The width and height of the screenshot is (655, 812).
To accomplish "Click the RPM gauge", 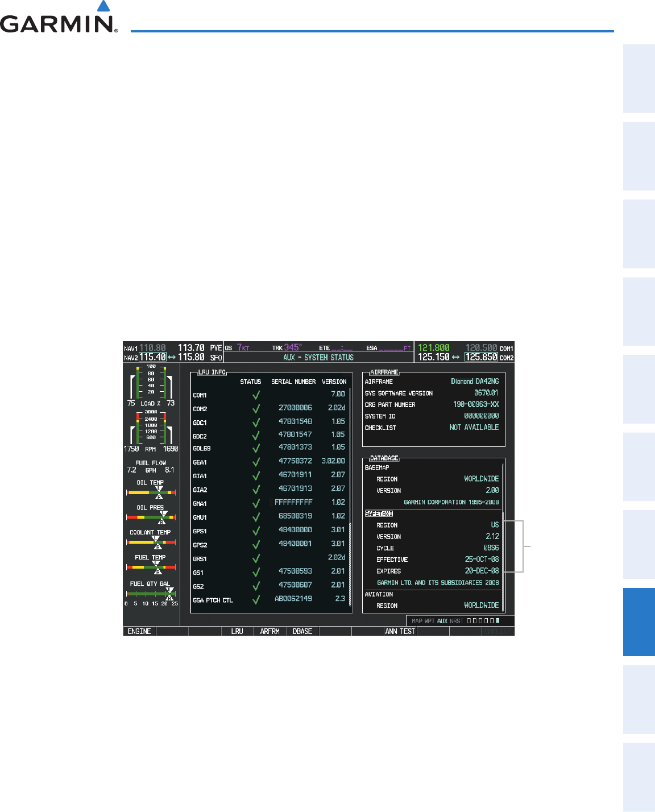I will coord(151,431).
